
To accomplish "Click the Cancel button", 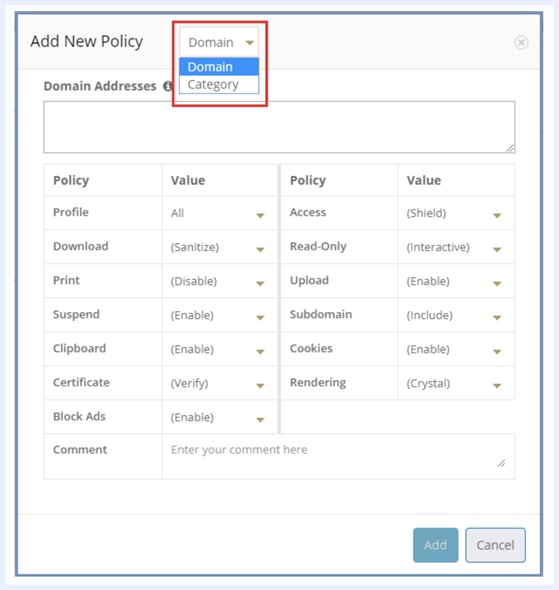I will pos(495,545).
